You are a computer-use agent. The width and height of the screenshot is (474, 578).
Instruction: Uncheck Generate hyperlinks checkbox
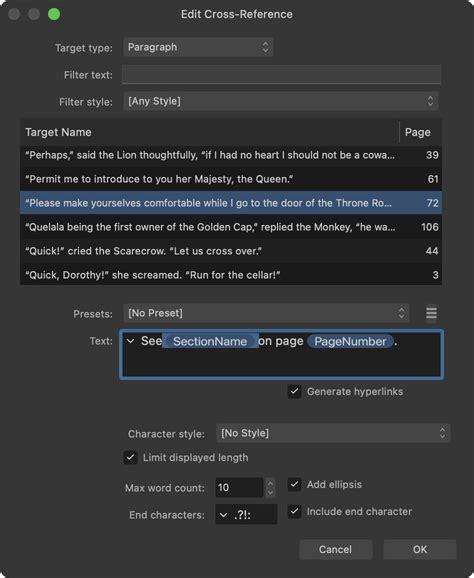pyautogui.click(x=294, y=391)
